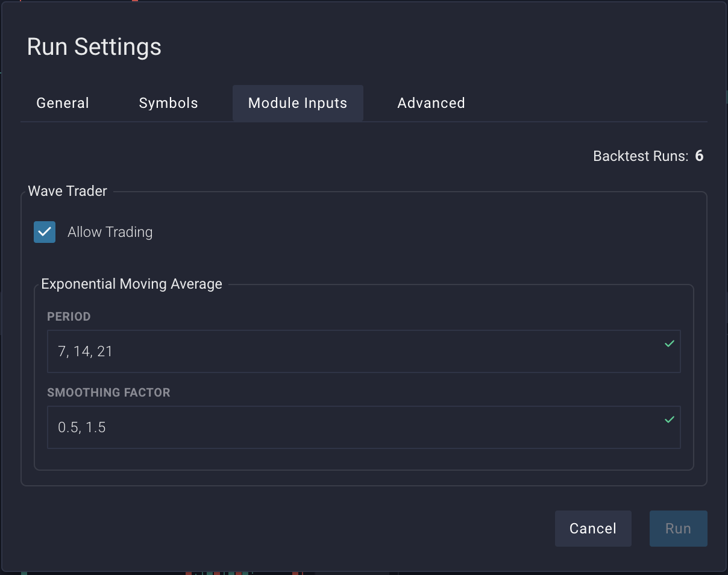Click the SMOOTHING FACTOR field label
The height and width of the screenshot is (575, 728).
click(x=108, y=392)
